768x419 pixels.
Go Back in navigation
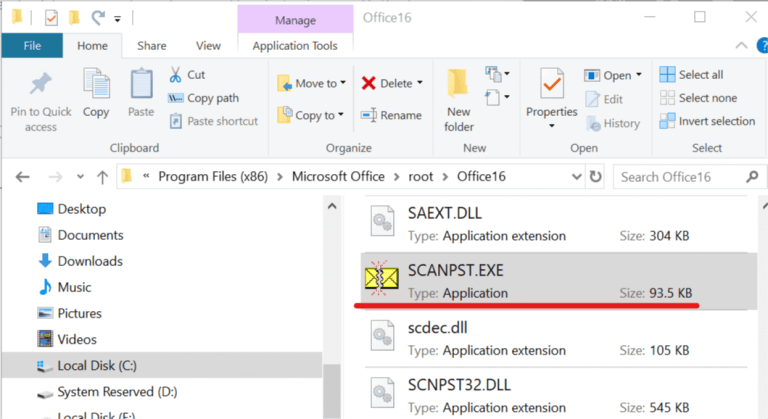pyautogui.click(x=23, y=176)
